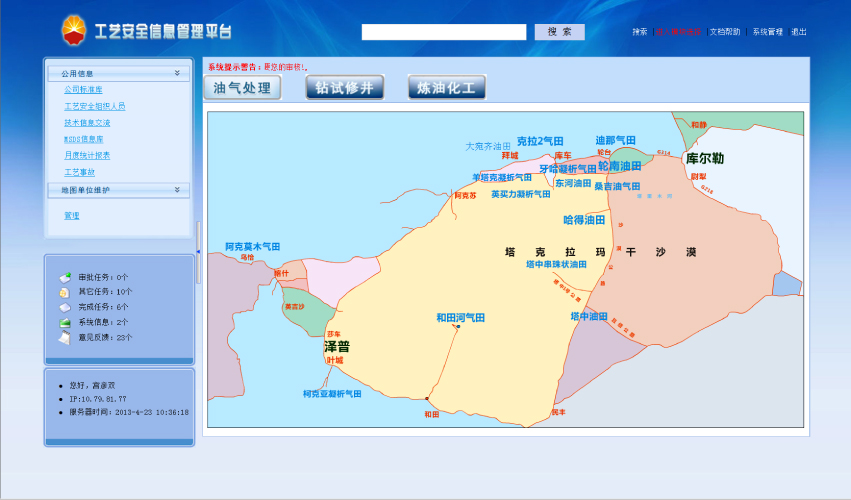Open the 钻试修井 tab
This screenshot has height=500, width=851.
coord(344,88)
